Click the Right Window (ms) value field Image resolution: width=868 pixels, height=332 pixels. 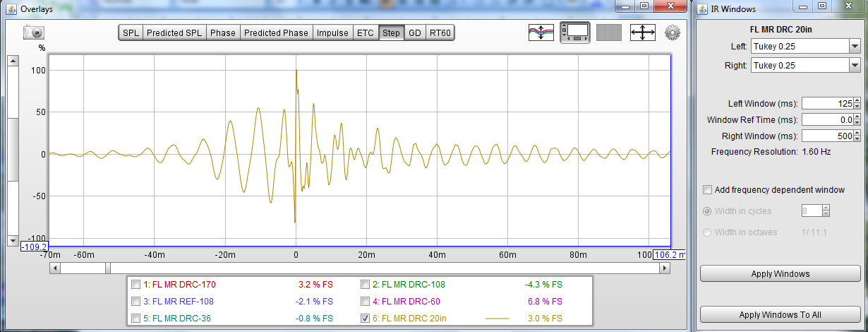point(827,136)
